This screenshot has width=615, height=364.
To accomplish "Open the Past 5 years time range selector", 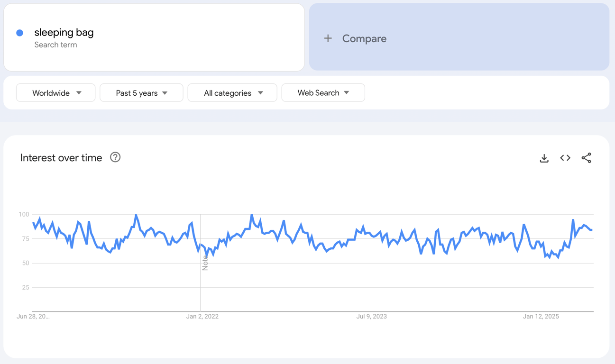I will click(141, 92).
